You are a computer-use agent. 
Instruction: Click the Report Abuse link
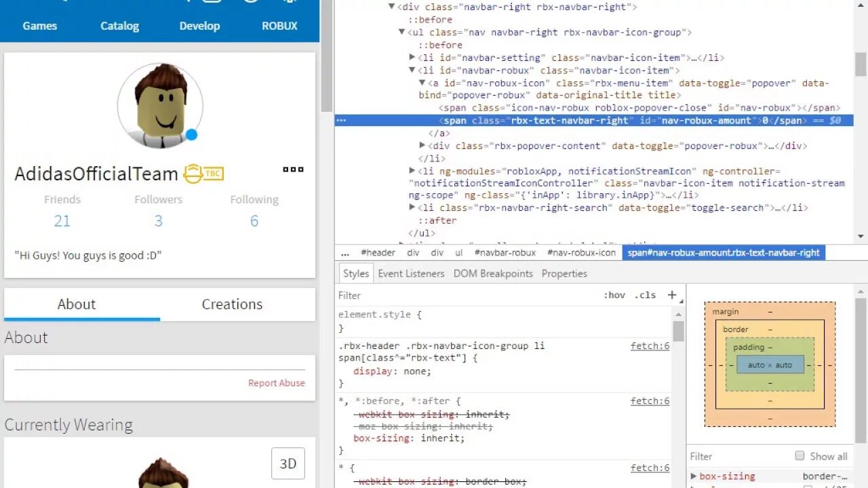tap(277, 383)
